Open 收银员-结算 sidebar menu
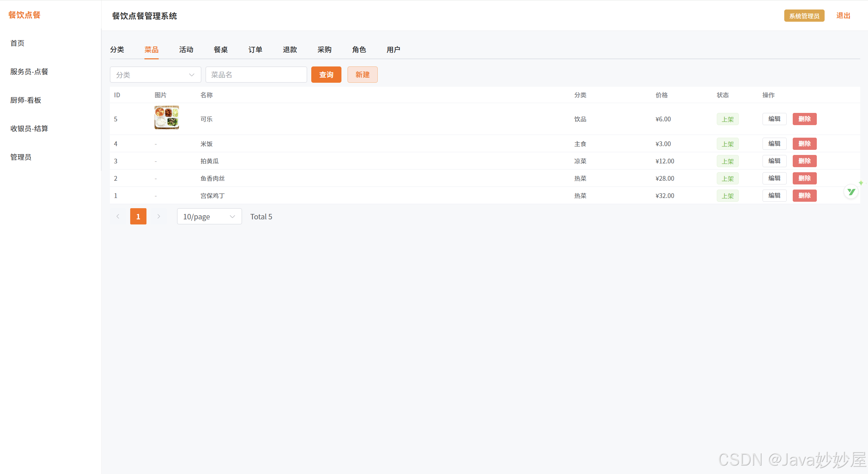The width and height of the screenshot is (868, 474). coord(29,129)
